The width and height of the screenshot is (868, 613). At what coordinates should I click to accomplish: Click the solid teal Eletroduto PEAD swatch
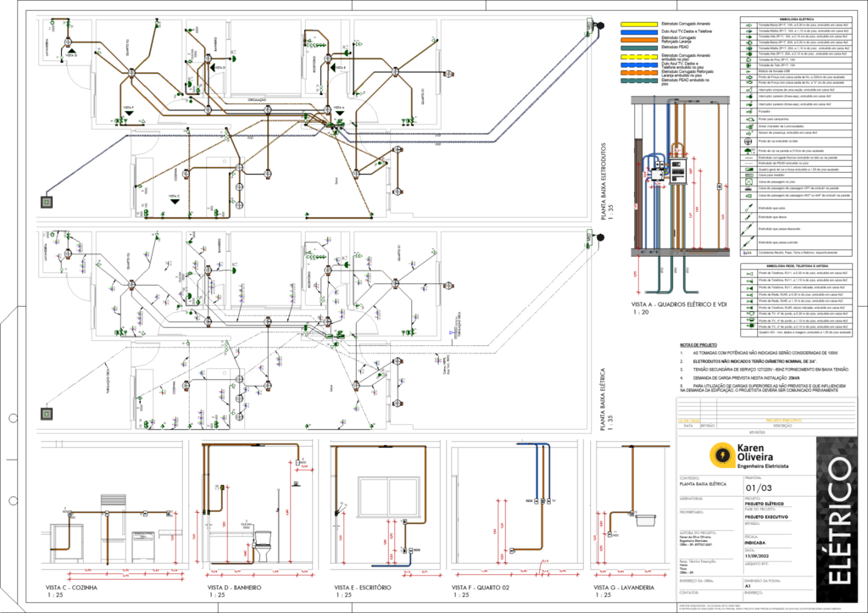(639, 47)
